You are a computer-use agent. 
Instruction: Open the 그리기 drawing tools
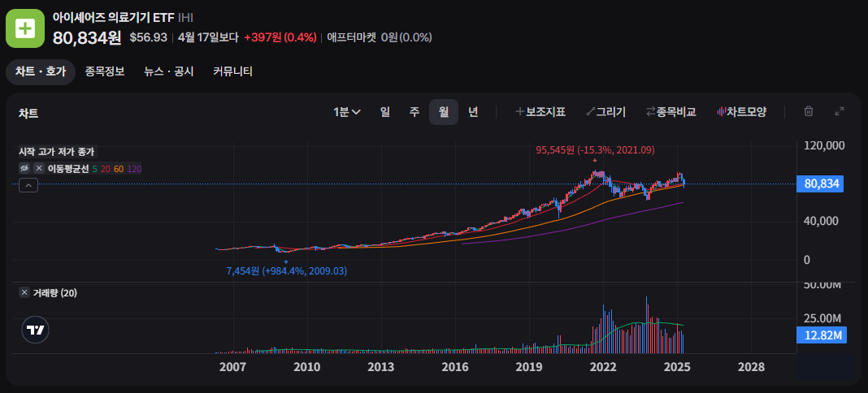605,112
